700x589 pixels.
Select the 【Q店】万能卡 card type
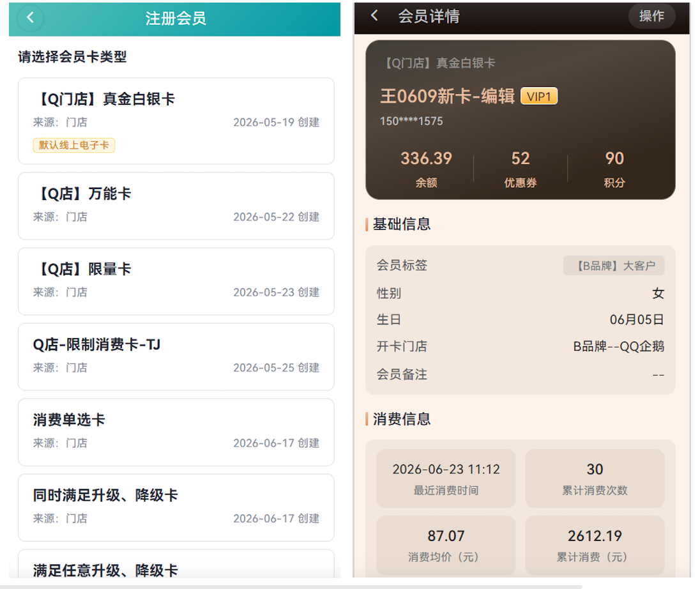[x=176, y=206]
